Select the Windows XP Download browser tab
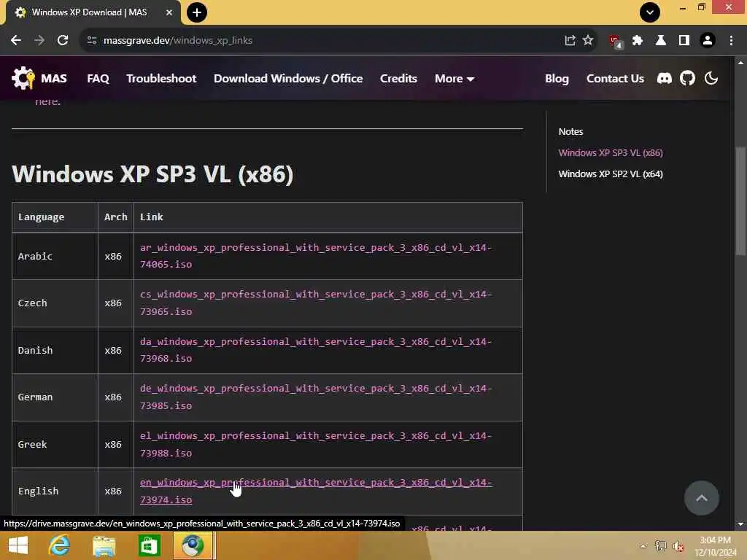 (x=93, y=12)
